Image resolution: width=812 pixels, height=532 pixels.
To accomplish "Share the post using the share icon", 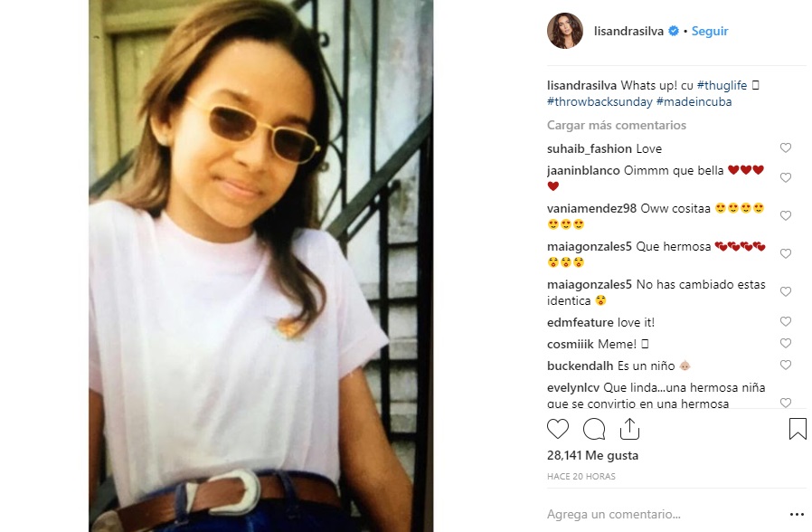I will coord(629,429).
